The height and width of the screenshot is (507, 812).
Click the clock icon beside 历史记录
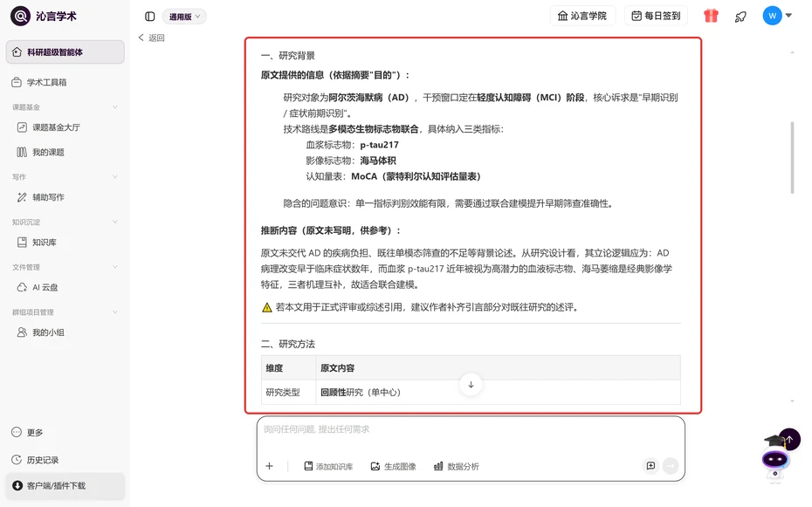(x=17, y=459)
